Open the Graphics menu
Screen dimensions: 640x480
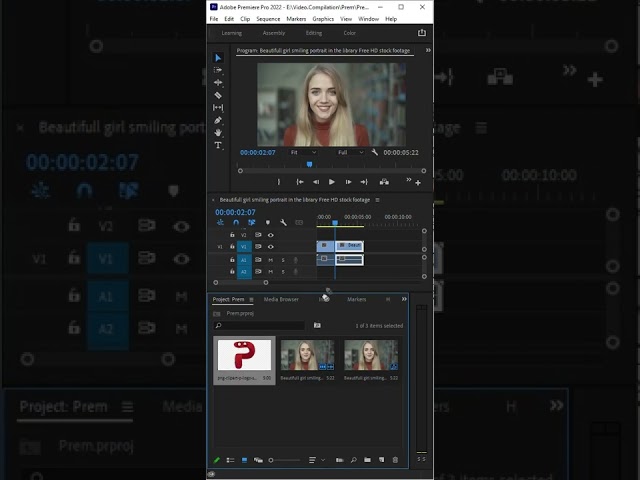click(x=323, y=19)
